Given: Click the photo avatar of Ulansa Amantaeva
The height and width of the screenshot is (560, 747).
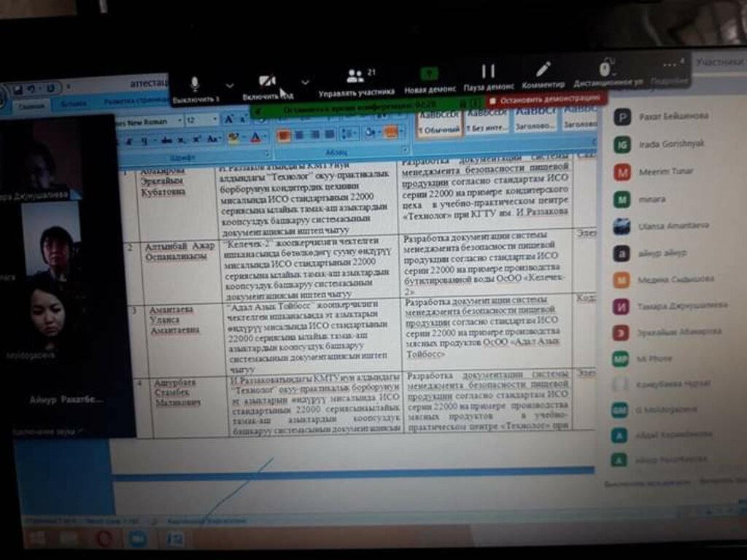Looking at the screenshot, I should coord(622,227).
